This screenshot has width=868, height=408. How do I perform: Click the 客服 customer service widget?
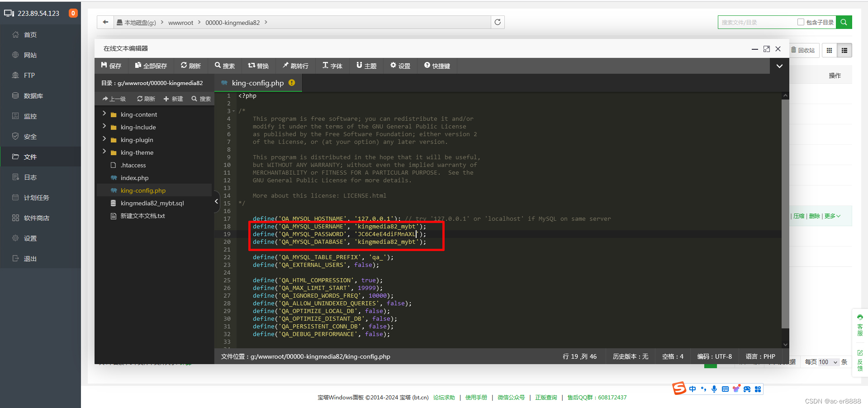[x=860, y=326]
